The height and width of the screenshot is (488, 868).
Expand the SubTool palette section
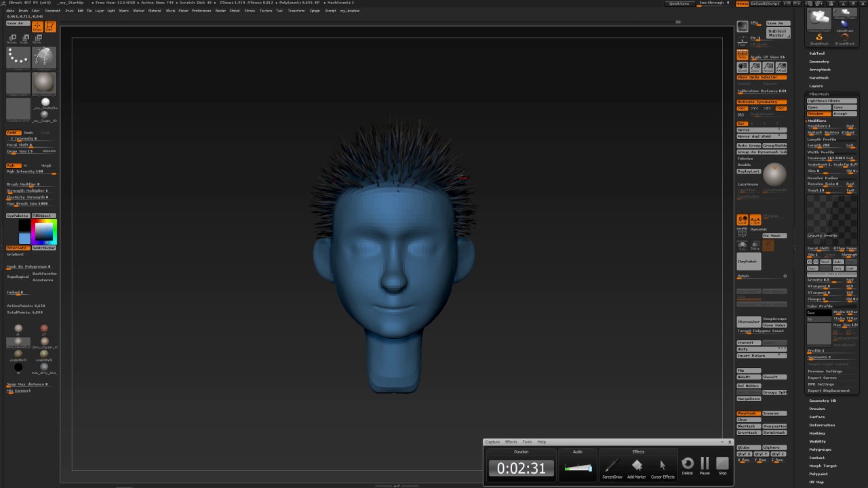click(816, 53)
